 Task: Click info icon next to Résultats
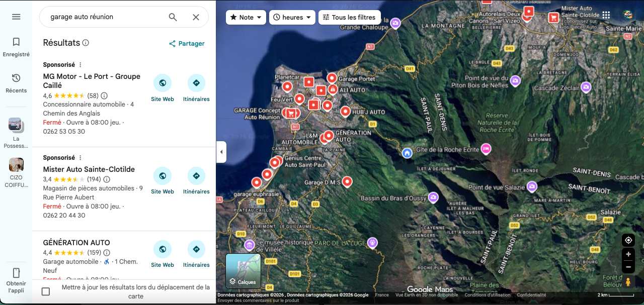(x=86, y=43)
